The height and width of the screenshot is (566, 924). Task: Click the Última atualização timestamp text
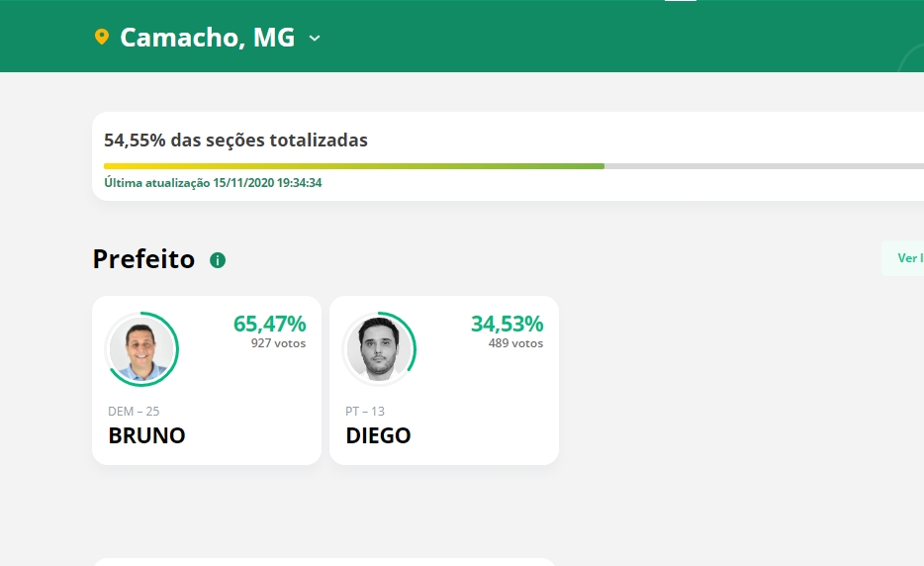(x=213, y=183)
